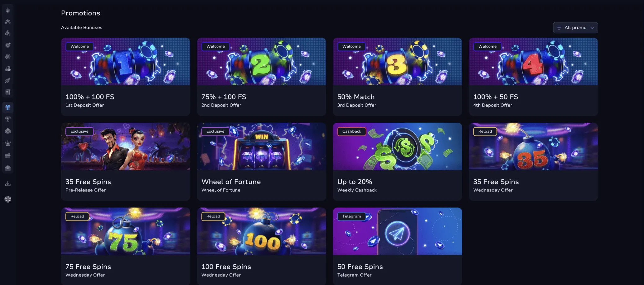Open the UK flag language selector
This screenshot has width=644, height=285.
pos(8,199)
